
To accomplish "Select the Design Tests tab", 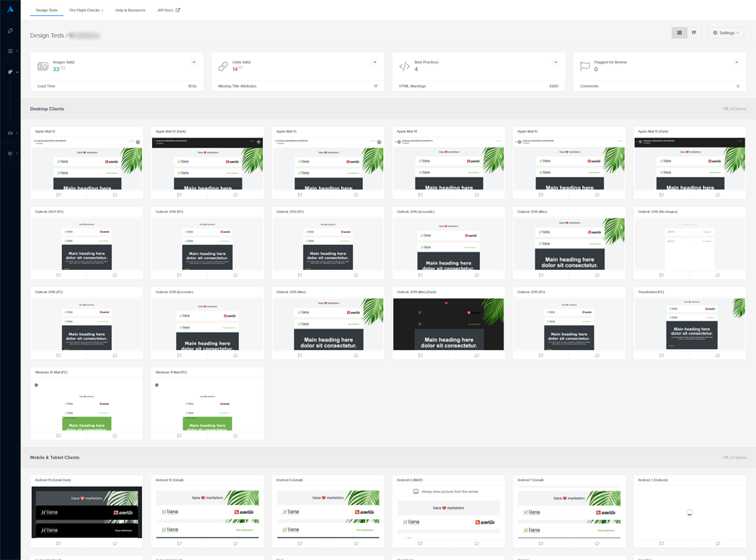I will click(47, 11).
